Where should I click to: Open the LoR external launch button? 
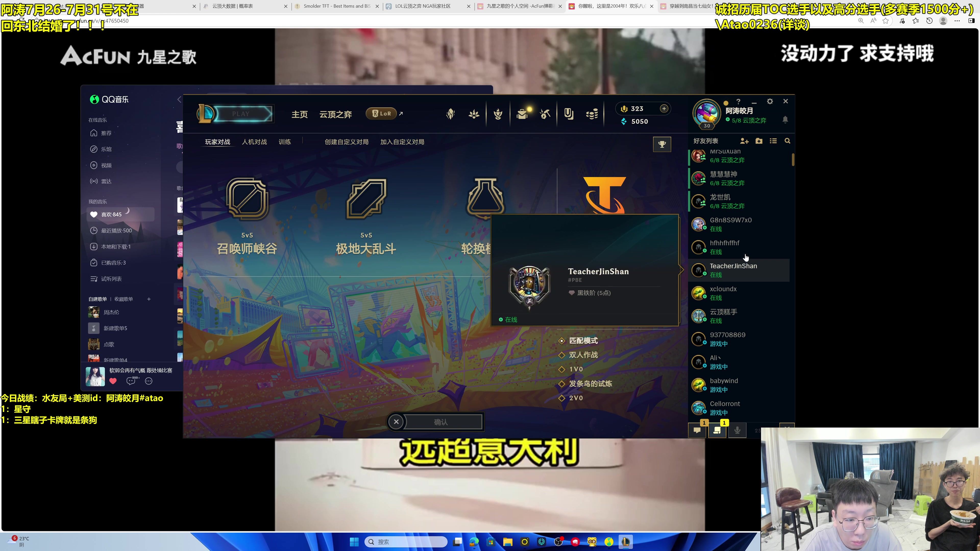click(x=384, y=113)
